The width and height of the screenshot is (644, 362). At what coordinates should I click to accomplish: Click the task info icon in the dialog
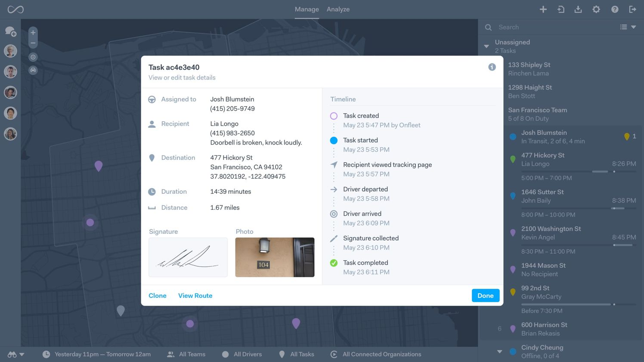[492, 67]
